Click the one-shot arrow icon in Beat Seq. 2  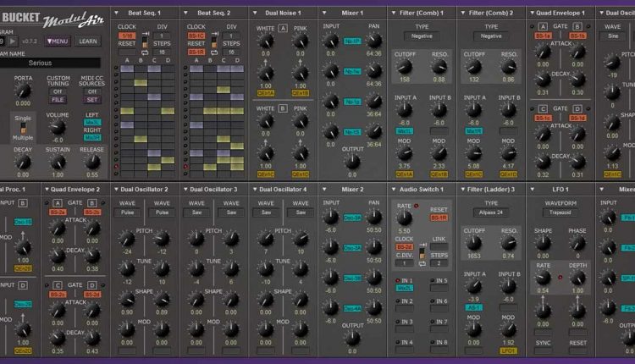(214, 33)
